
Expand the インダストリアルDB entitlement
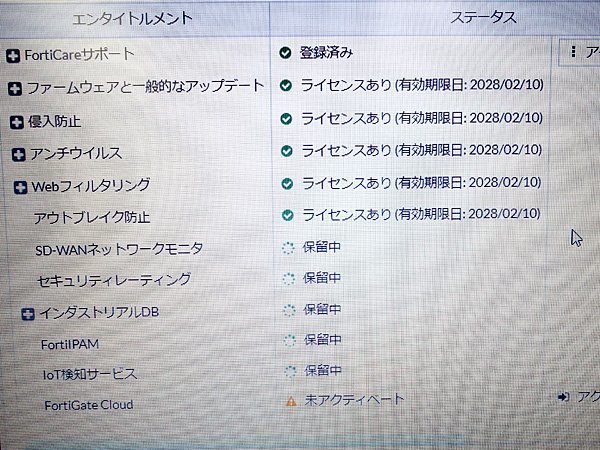tap(28, 314)
